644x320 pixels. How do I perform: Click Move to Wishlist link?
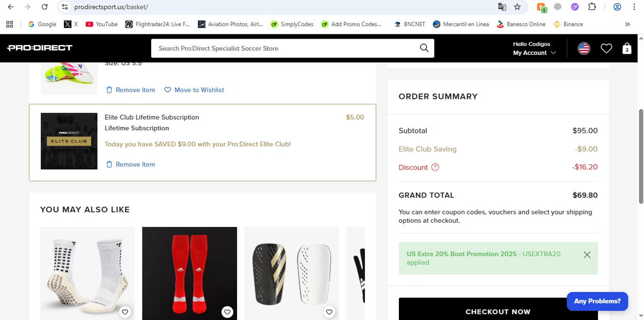(x=194, y=90)
